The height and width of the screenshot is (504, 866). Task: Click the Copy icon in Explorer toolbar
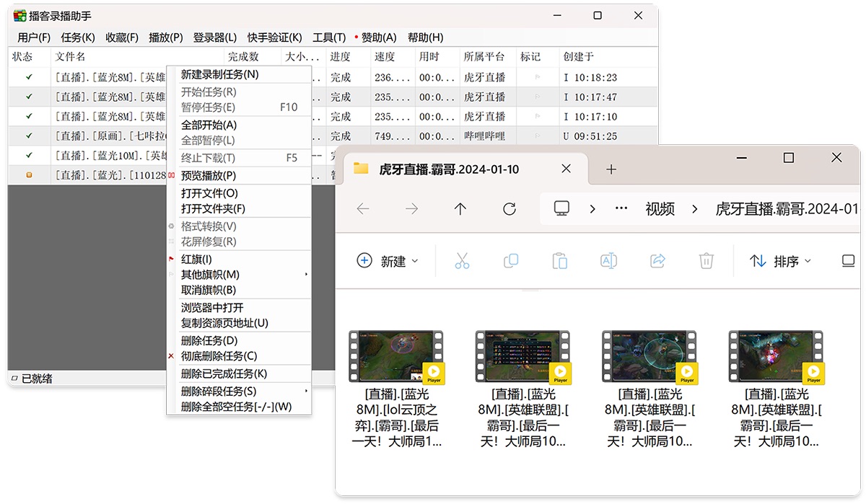(x=511, y=261)
